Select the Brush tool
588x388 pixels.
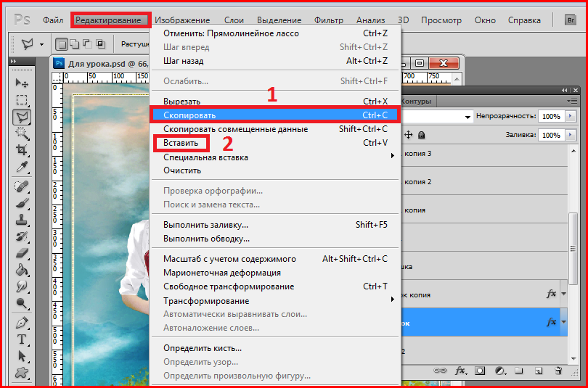pos(22,203)
